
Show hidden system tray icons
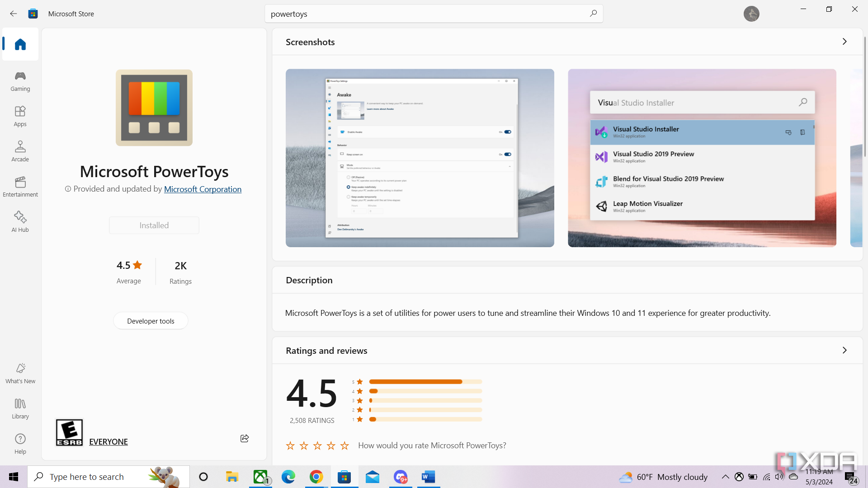pos(725,477)
